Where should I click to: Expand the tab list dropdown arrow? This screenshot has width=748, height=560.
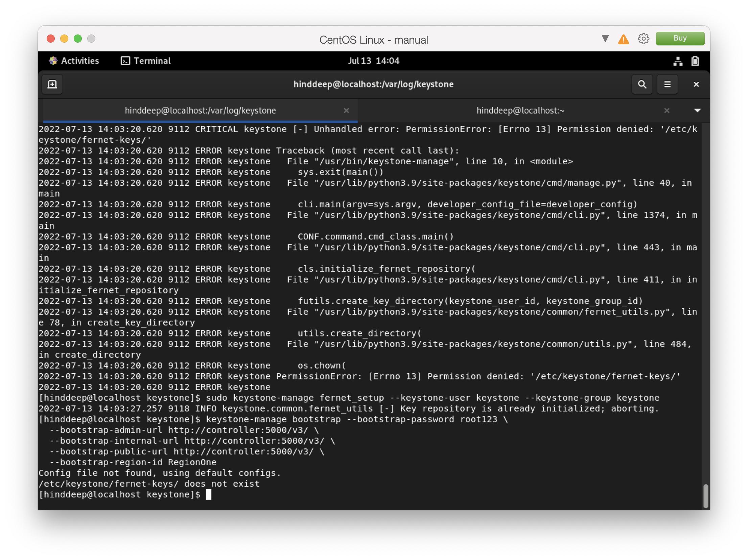697,111
